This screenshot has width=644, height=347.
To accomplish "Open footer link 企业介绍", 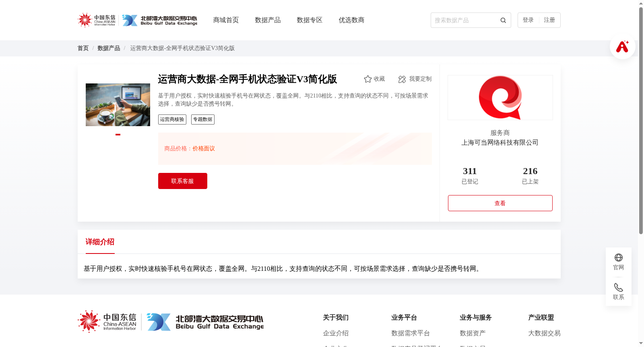I will (x=336, y=333).
